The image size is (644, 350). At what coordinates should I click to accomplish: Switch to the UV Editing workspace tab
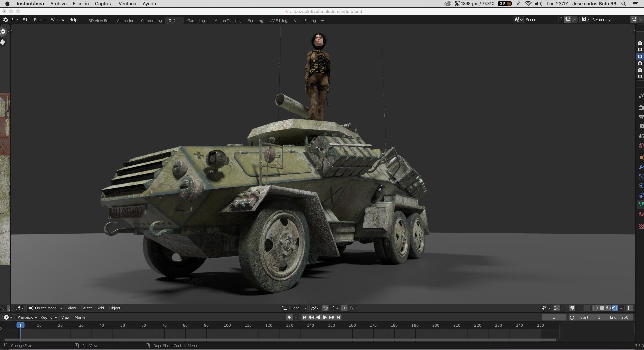coord(278,21)
